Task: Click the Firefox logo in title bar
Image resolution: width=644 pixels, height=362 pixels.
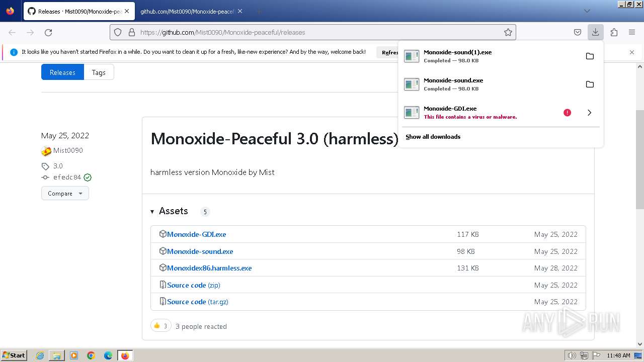Action: pos(10,11)
